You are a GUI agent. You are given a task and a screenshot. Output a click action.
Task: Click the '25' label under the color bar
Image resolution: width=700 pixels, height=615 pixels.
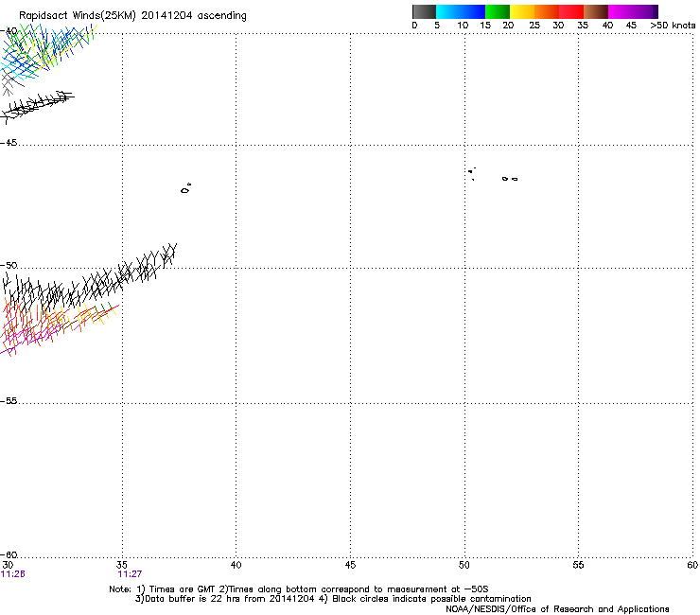click(534, 26)
